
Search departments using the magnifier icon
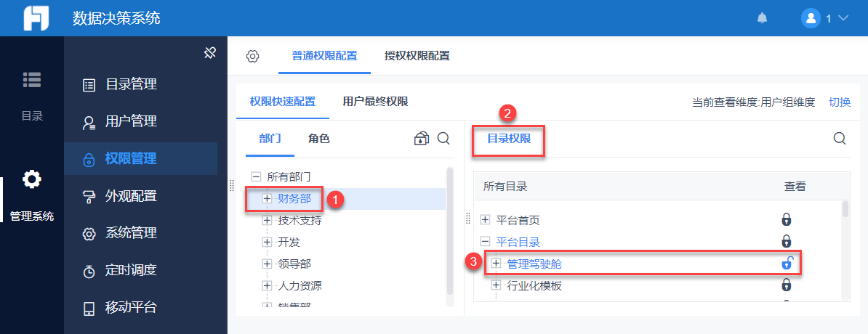pyautogui.click(x=443, y=139)
